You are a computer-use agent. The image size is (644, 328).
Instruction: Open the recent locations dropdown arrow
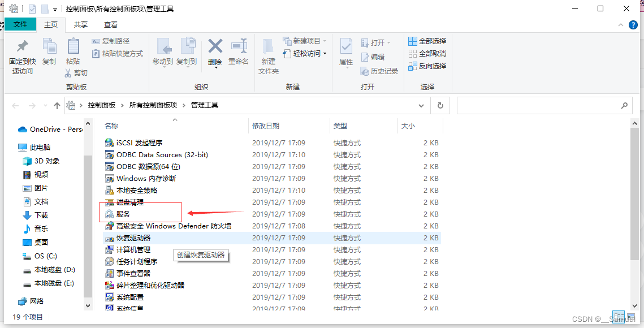[x=45, y=106]
